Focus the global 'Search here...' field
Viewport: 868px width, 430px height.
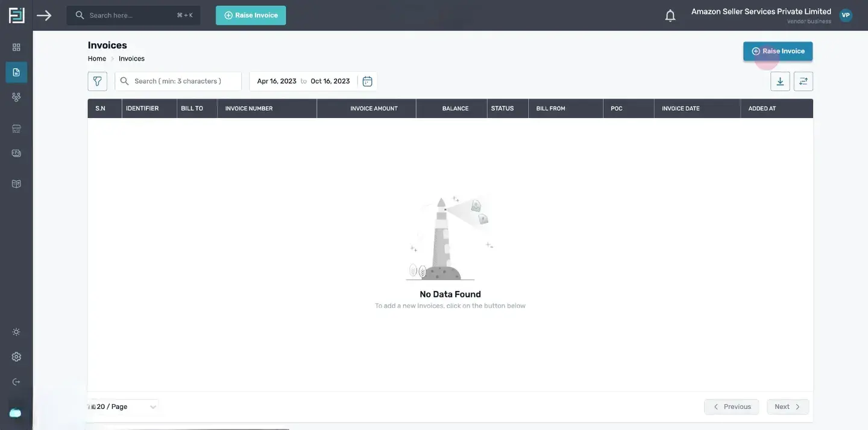click(133, 15)
